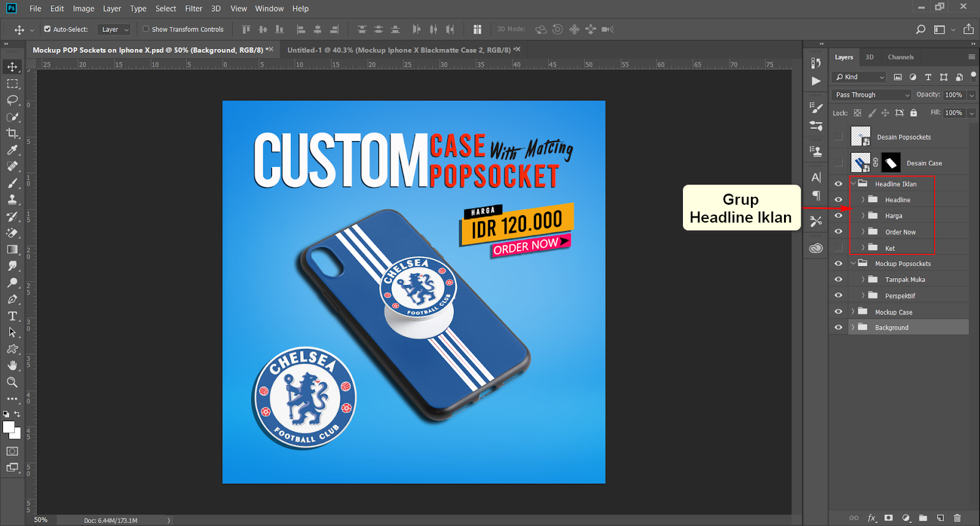Hide the Order Now group
Screen dimensions: 980x526
[x=839, y=232]
